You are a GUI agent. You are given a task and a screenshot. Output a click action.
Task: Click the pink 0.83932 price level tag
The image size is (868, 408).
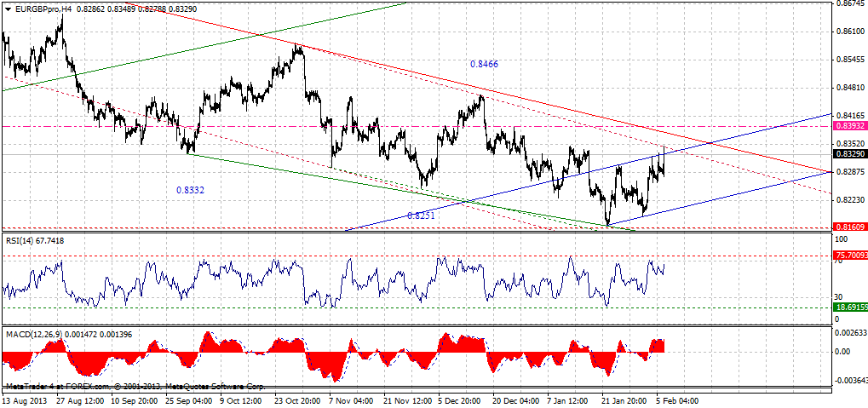click(x=850, y=126)
